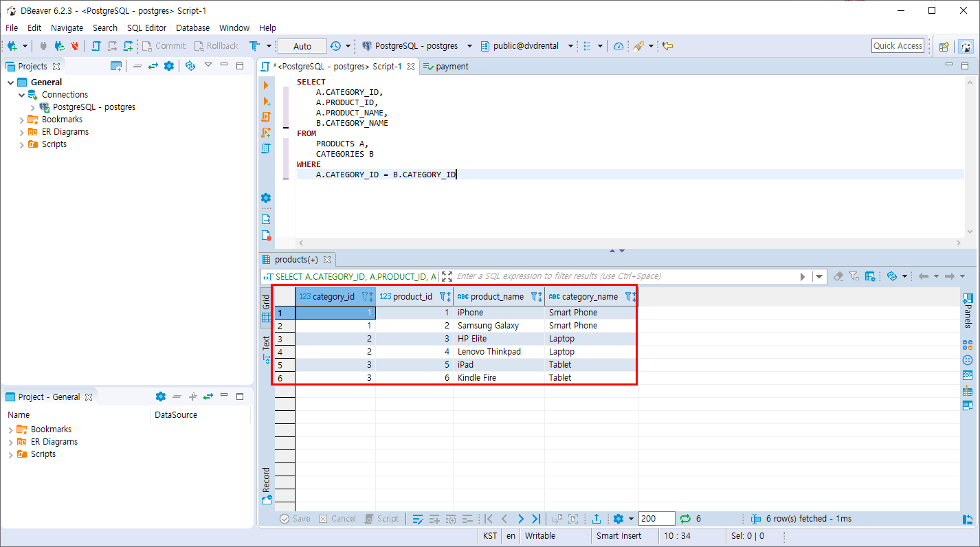Sort by category_name column header
The image size is (980, 547).
590,297
